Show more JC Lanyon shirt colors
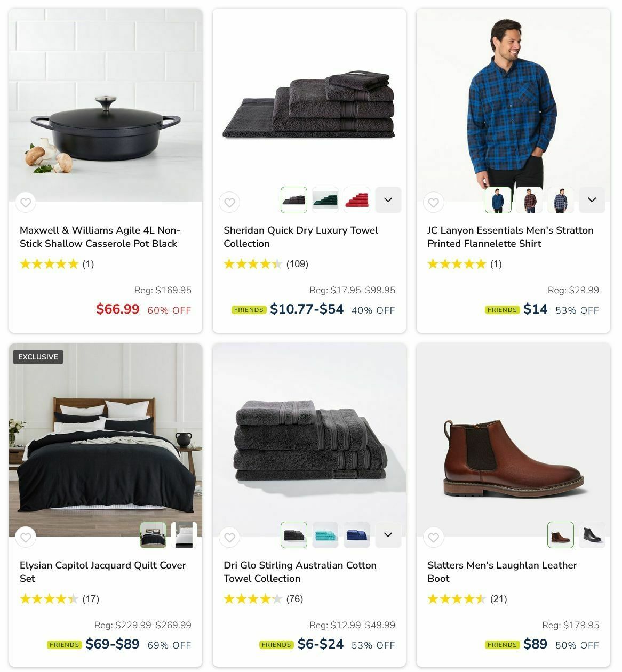622x672 pixels. [x=592, y=200]
